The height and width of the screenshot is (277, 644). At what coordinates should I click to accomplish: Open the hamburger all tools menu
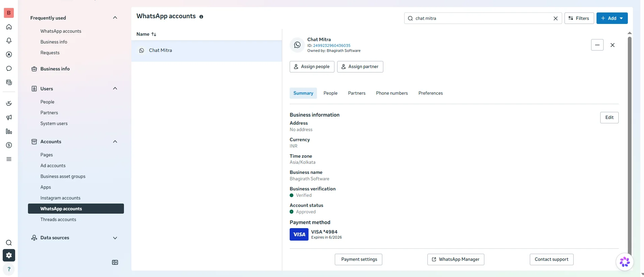click(9, 159)
